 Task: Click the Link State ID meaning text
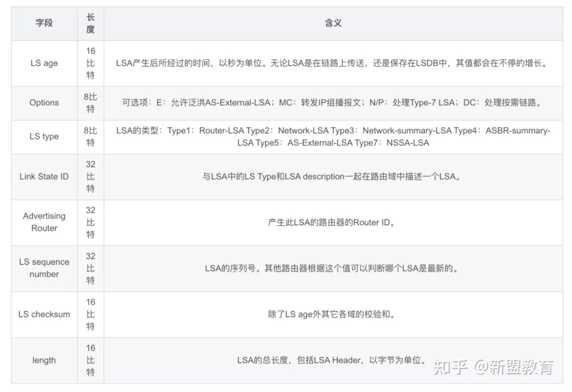(333, 177)
